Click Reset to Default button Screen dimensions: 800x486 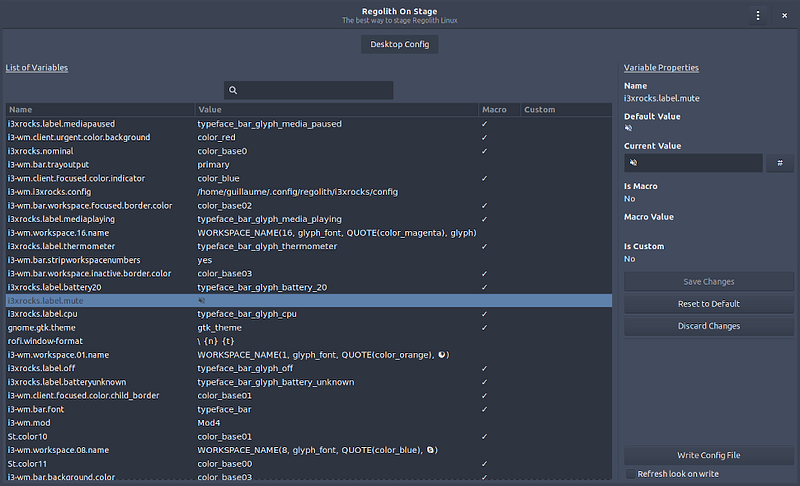click(x=709, y=304)
